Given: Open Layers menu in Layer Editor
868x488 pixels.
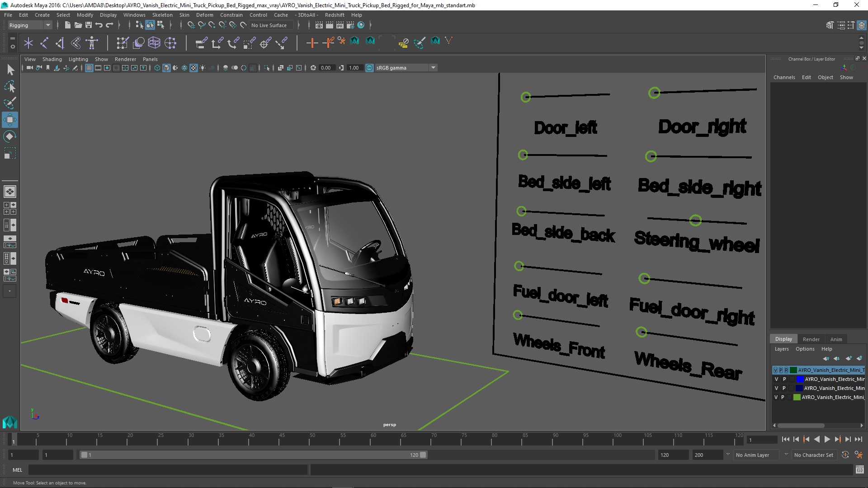Looking at the screenshot, I should [781, 349].
